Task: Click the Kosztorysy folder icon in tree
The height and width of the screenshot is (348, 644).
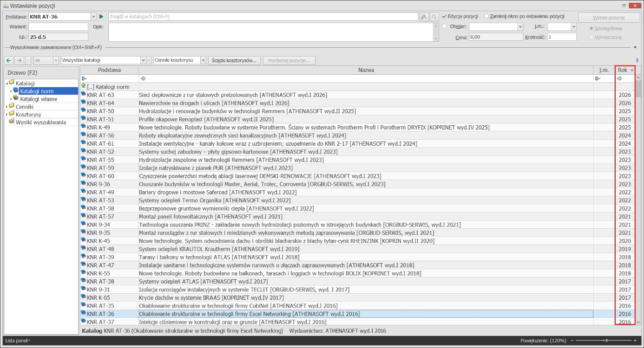Action: point(12,114)
